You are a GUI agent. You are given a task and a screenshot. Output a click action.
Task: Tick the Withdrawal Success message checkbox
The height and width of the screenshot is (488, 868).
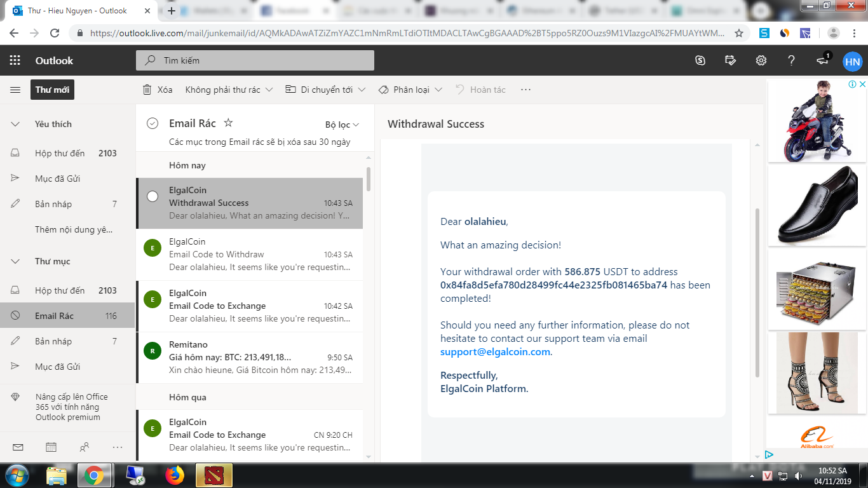point(153,196)
